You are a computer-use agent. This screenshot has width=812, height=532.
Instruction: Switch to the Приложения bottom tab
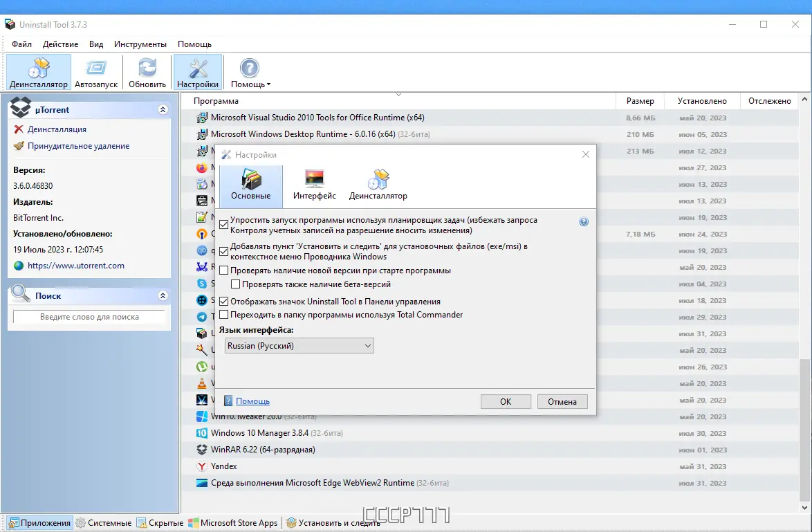coord(40,523)
